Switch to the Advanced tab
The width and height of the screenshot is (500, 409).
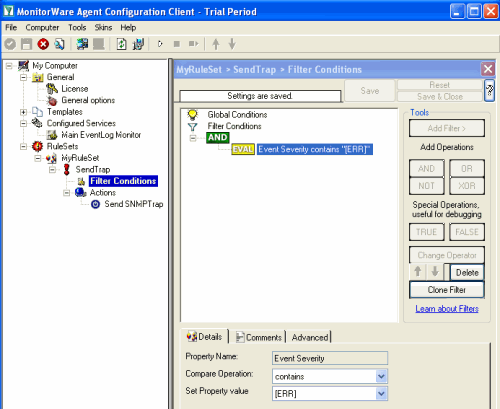(x=310, y=337)
